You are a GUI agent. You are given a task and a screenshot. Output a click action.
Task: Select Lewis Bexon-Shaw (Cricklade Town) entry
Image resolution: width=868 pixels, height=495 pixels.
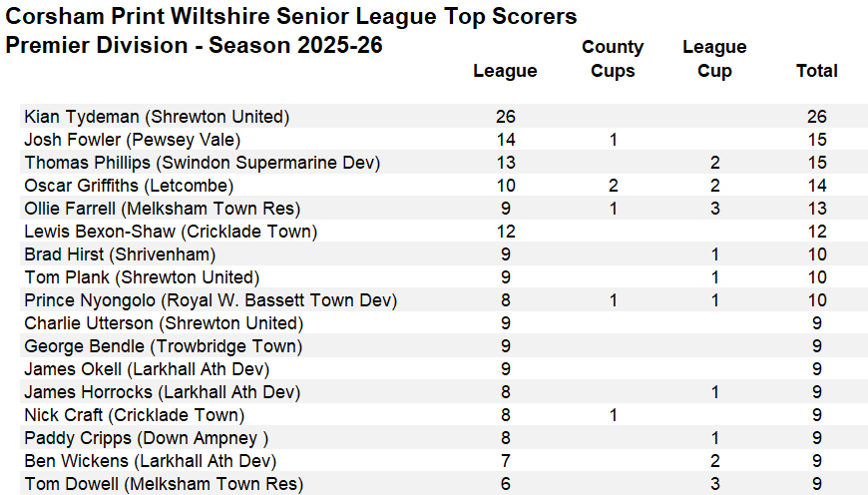tap(170, 232)
